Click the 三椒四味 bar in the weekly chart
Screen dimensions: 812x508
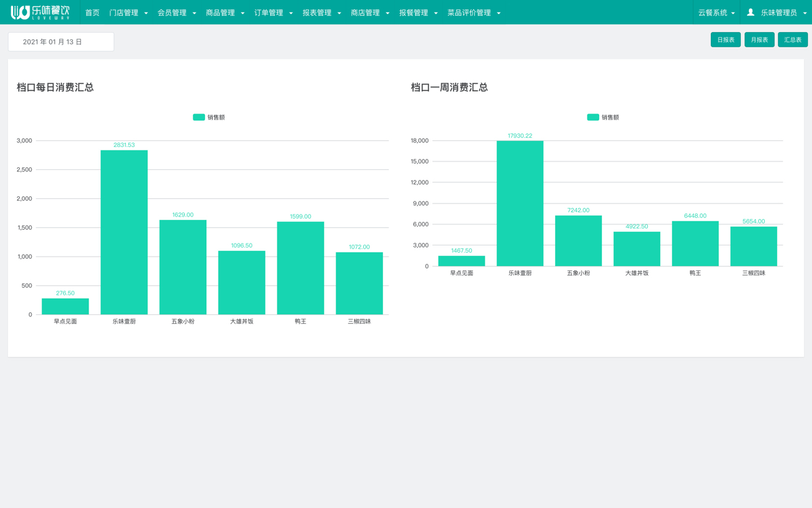[754, 247]
